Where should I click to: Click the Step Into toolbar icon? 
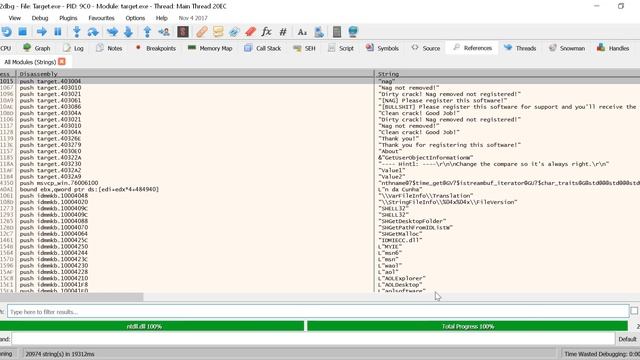76,31
